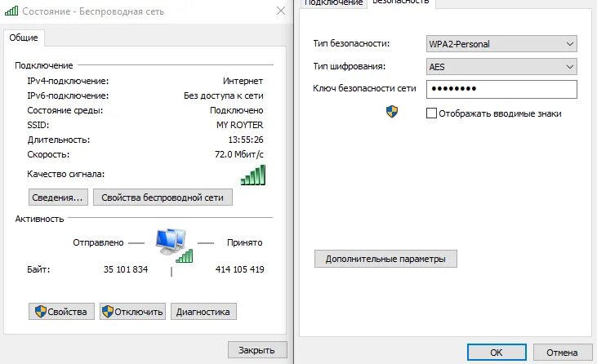
Task: Click the UAC shield icon near checkbox
Action: point(392,112)
